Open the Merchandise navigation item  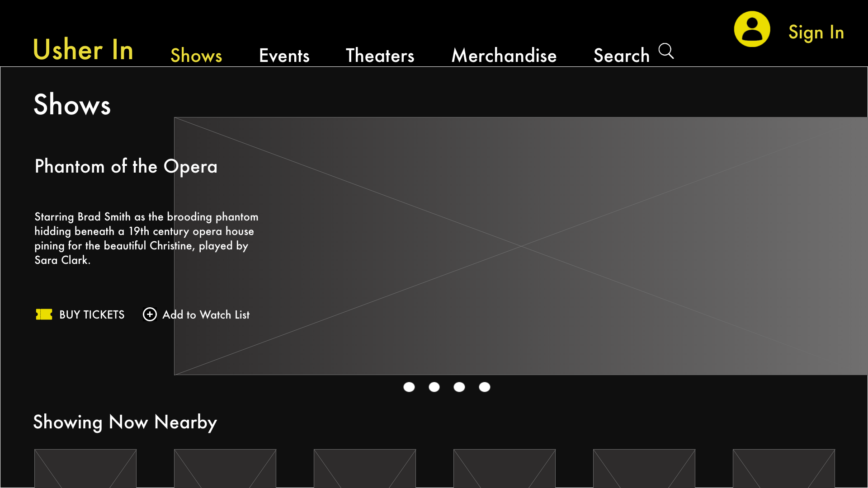tap(504, 56)
